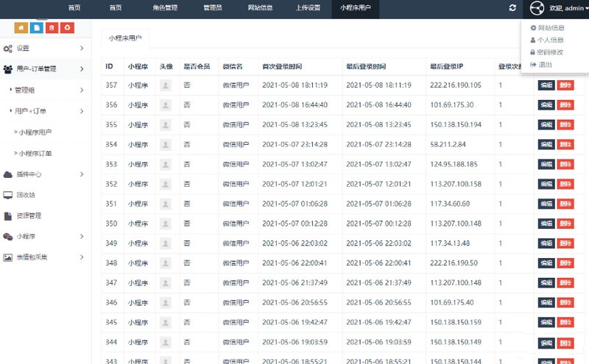
Task: Open the 上传设置 top tab
Action: tap(308, 7)
